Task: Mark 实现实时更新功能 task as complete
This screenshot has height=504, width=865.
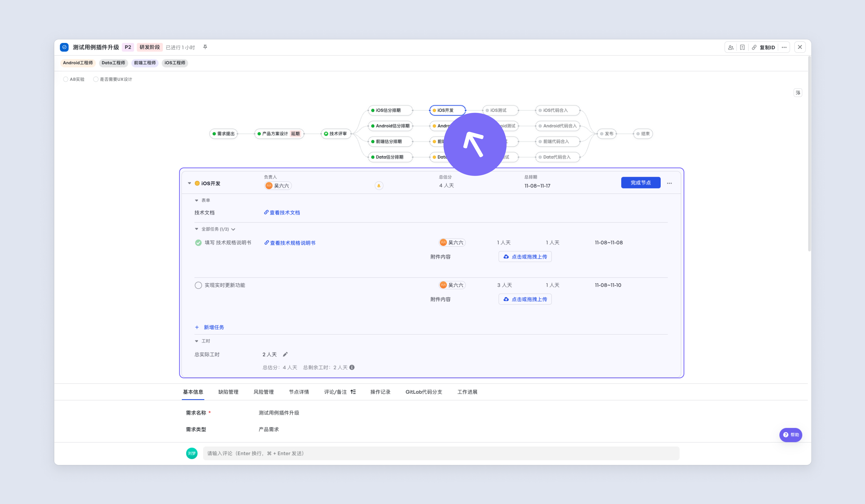Action: pos(198,285)
